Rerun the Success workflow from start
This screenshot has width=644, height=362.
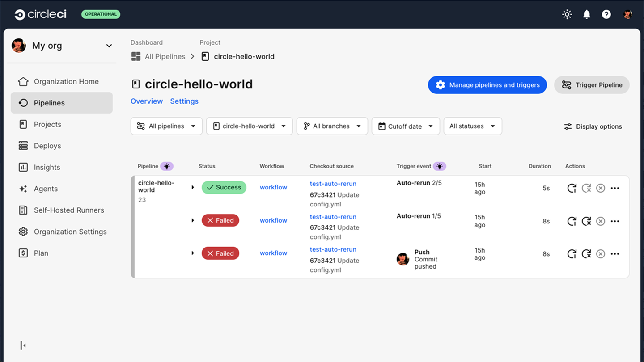572,188
